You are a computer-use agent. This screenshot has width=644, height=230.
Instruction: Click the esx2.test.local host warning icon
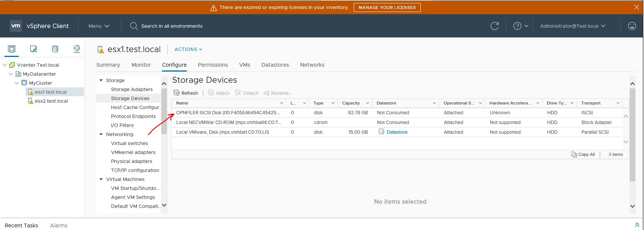pyautogui.click(x=31, y=101)
